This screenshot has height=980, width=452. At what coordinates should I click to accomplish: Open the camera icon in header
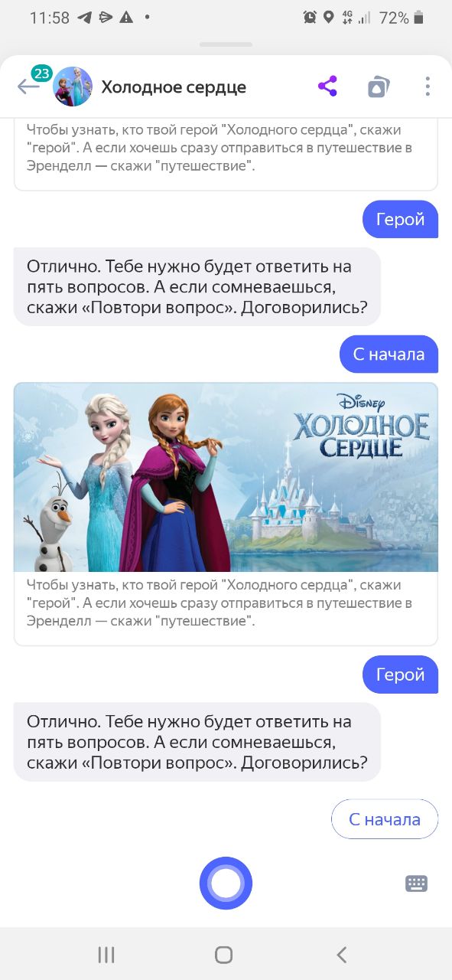378,87
